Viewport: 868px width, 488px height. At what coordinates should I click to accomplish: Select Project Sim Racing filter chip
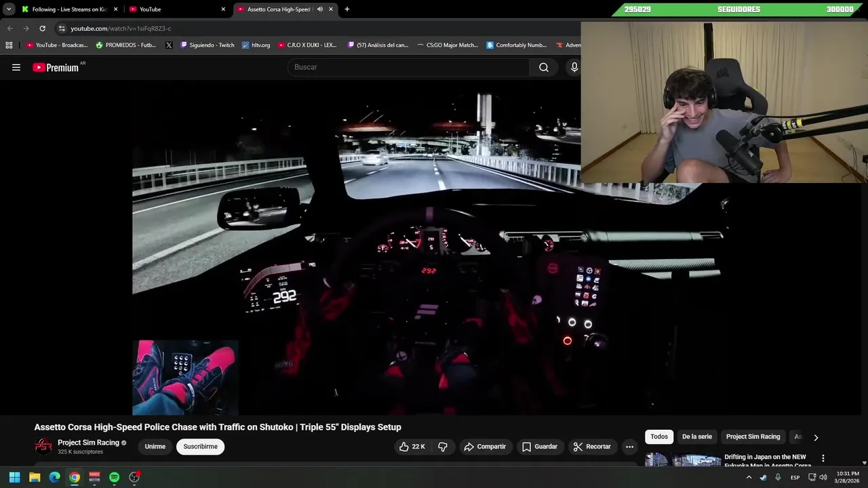(753, 436)
